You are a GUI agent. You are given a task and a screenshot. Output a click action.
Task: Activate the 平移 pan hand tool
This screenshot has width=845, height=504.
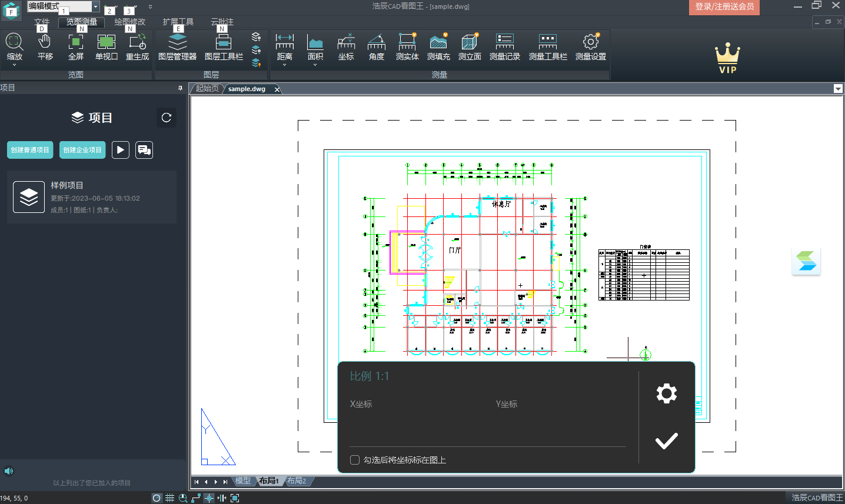[x=45, y=47]
